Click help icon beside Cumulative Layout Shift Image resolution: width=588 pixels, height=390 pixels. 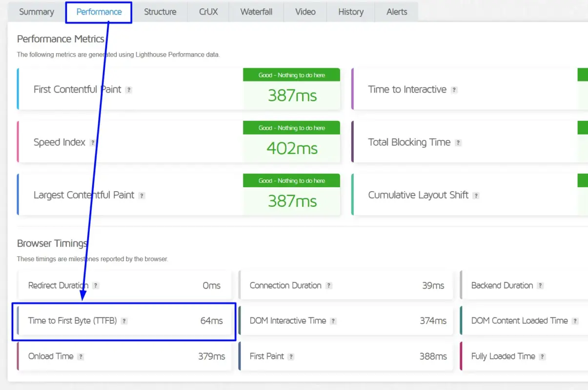[x=476, y=195]
